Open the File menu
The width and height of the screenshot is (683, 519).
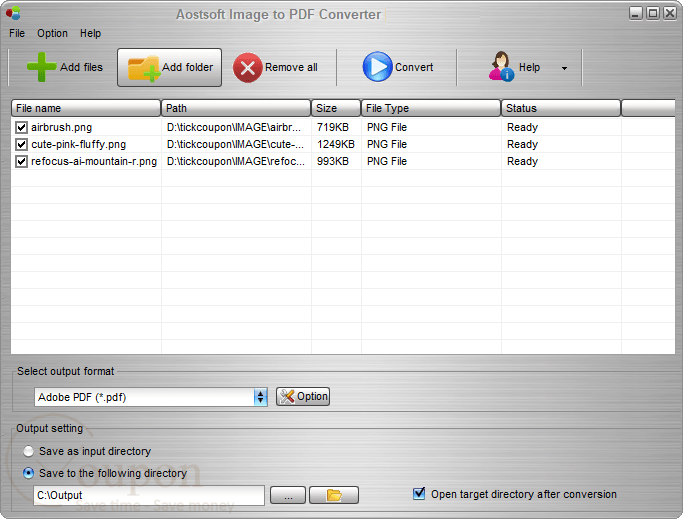17,33
